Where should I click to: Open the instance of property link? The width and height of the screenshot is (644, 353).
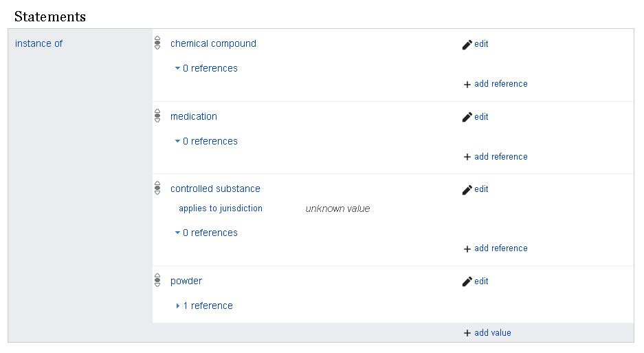tap(38, 43)
